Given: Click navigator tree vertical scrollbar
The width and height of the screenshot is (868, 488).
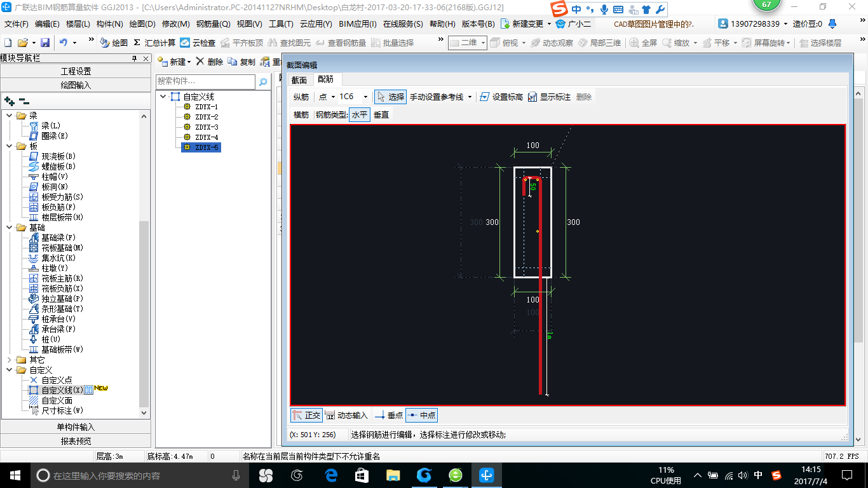Looking at the screenshot, I should 144,315.
